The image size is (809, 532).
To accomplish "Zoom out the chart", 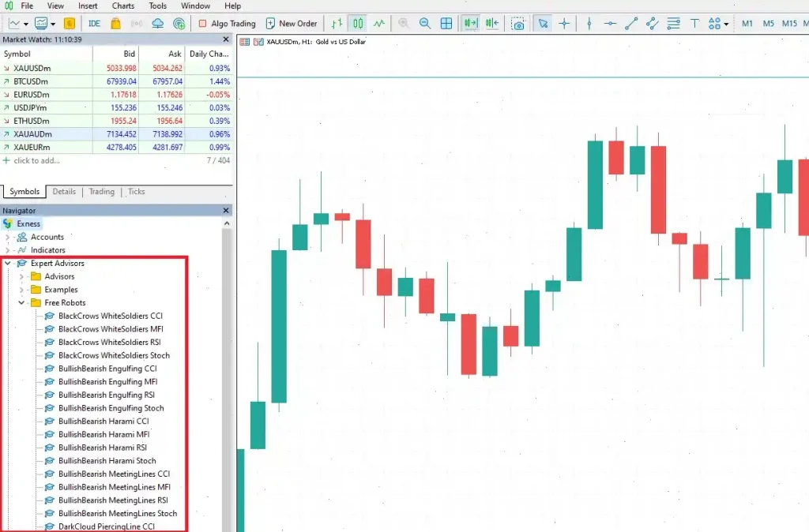I will click(425, 23).
